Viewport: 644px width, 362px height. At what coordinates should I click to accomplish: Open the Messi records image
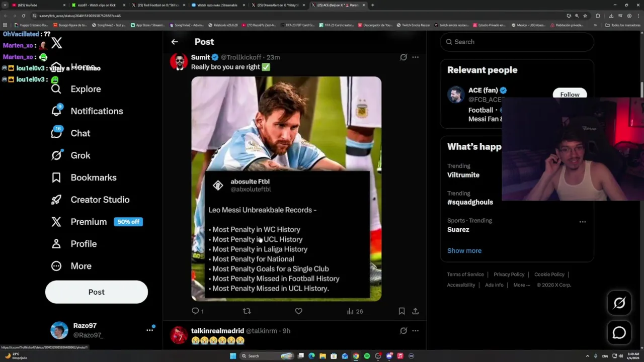click(286, 189)
